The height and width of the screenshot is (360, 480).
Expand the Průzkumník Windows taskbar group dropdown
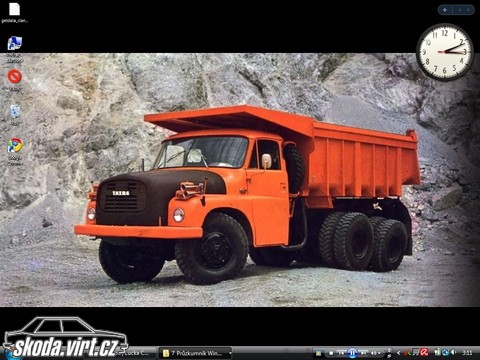pos(230,353)
